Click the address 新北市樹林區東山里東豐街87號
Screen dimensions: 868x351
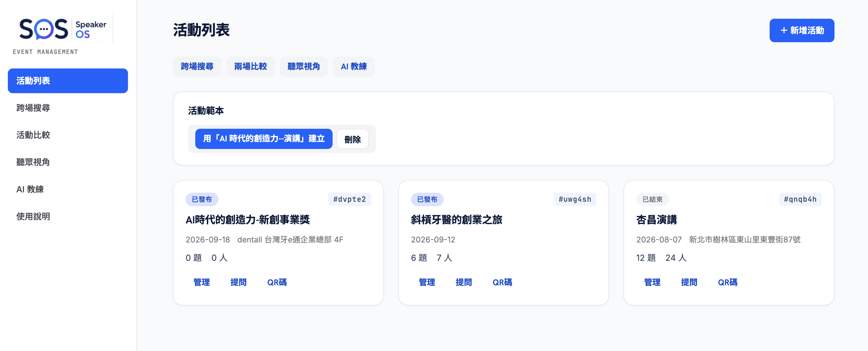click(745, 240)
